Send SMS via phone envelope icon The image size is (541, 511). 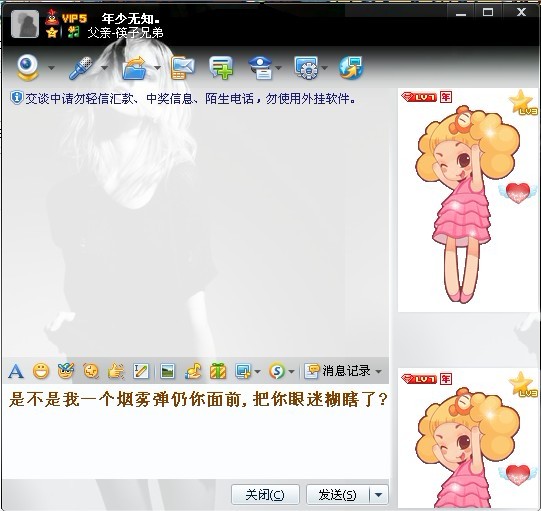click(183, 68)
